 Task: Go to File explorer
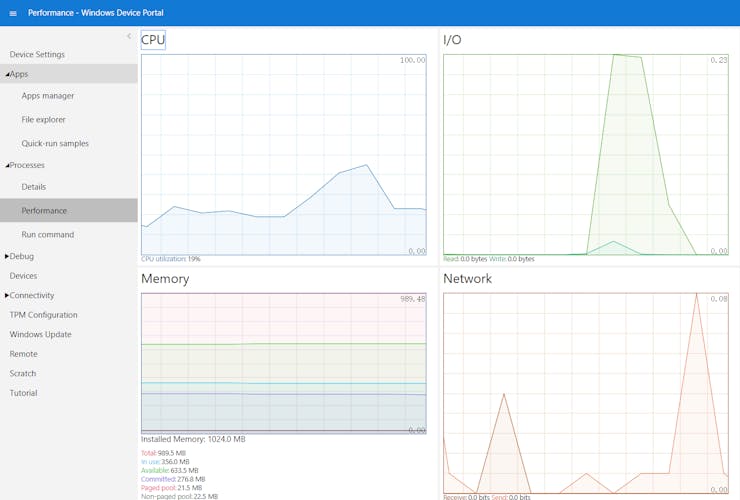[x=43, y=119]
